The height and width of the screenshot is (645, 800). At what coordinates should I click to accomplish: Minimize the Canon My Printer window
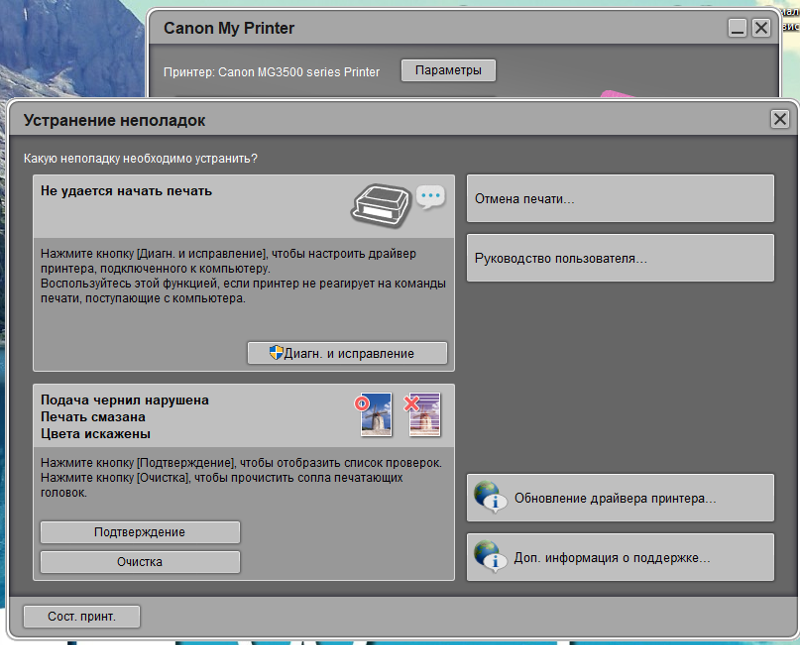pyautogui.click(x=737, y=28)
